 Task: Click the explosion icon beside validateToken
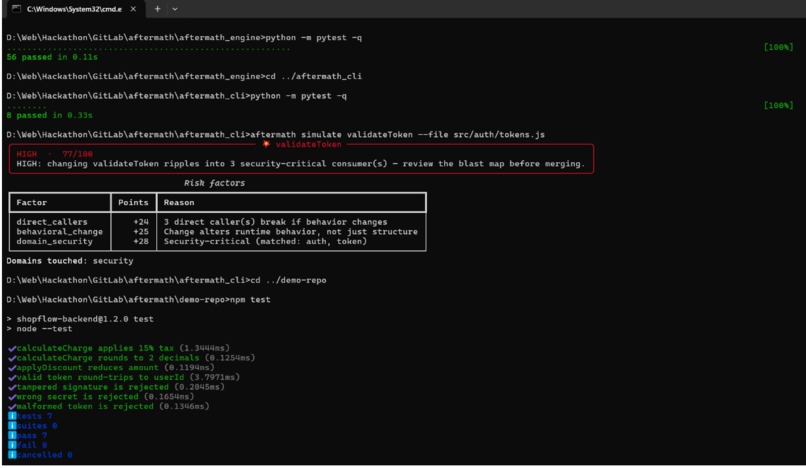point(266,144)
